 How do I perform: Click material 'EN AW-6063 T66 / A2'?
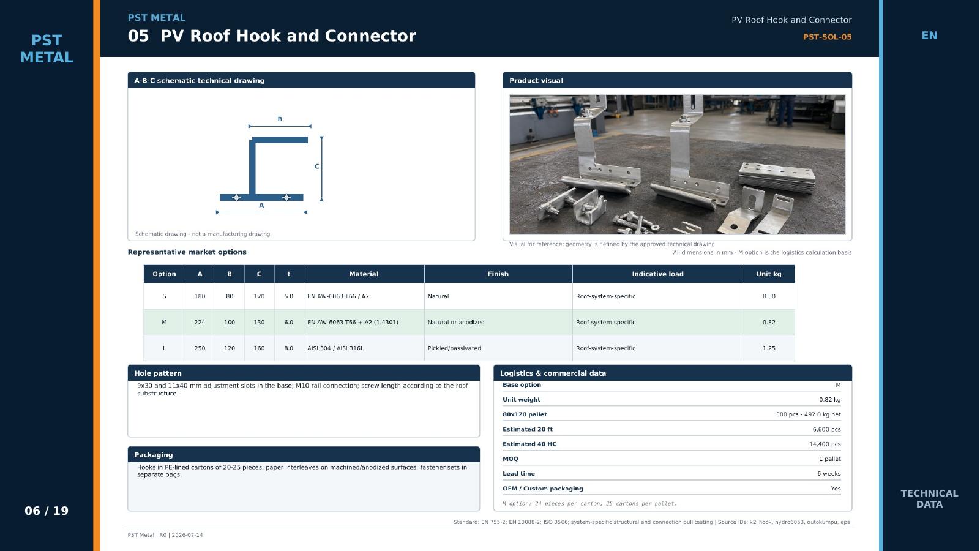tap(338, 296)
